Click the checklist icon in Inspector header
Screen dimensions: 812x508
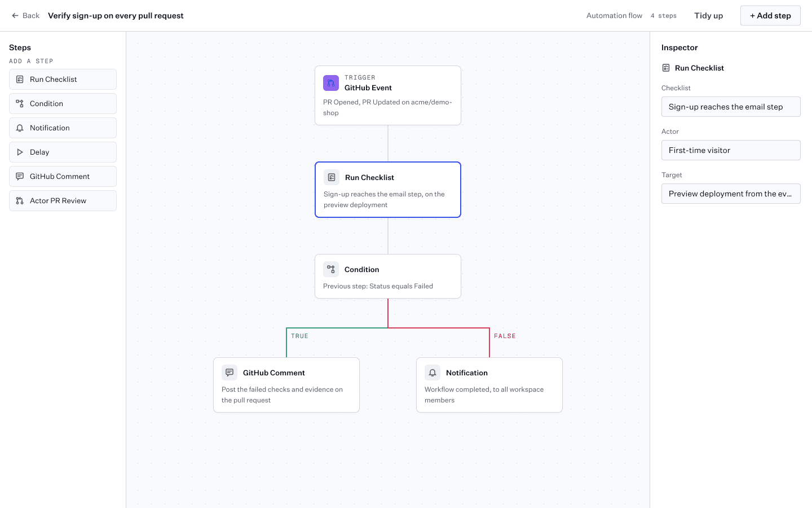(x=666, y=68)
